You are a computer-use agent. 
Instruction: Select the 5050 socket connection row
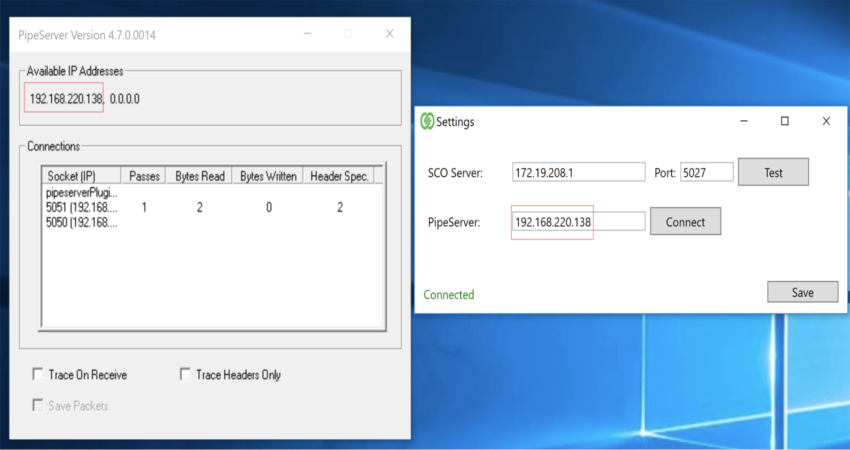[x=82, y=222]
